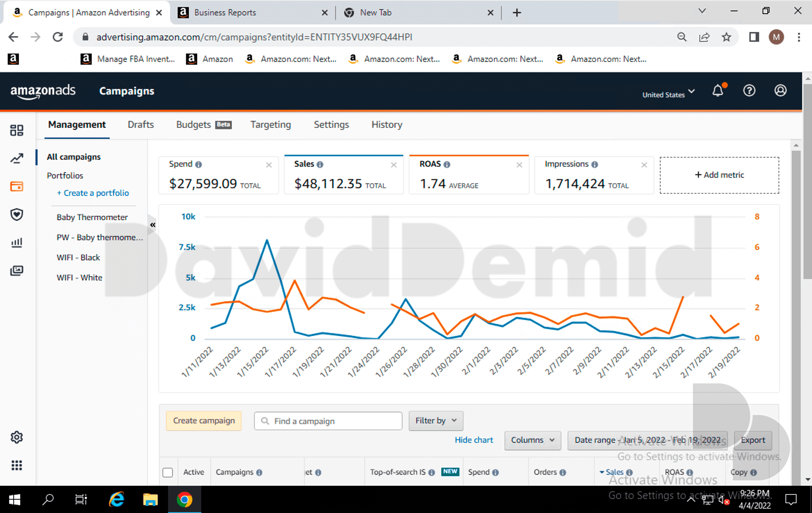Viewport: 812px width, 513px height.
Task: Open the Columns dropdown
Action: point(533,440)
